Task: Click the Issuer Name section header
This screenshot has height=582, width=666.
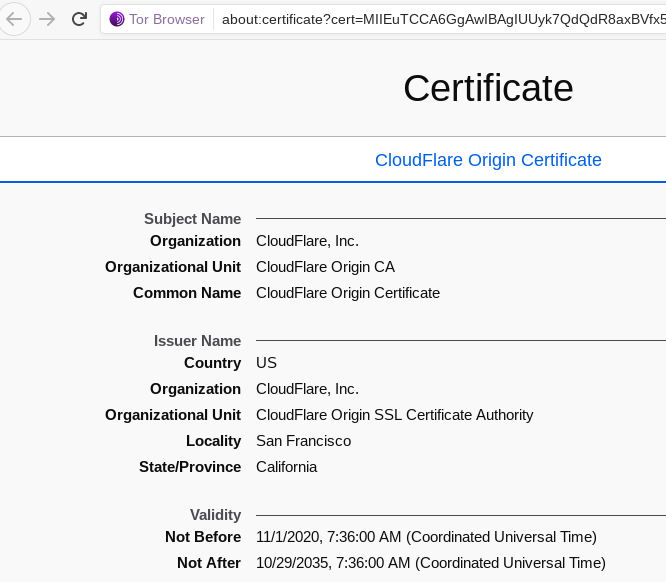Action: (197, 341)
